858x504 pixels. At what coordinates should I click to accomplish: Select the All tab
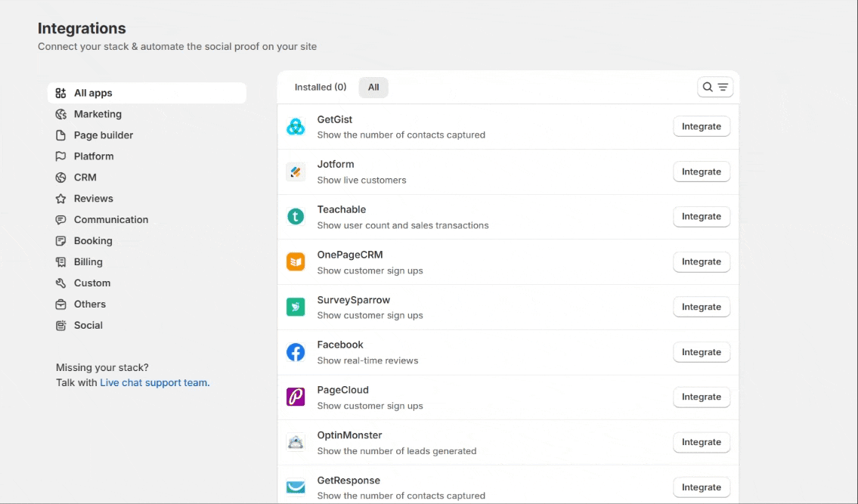[373, 87]
